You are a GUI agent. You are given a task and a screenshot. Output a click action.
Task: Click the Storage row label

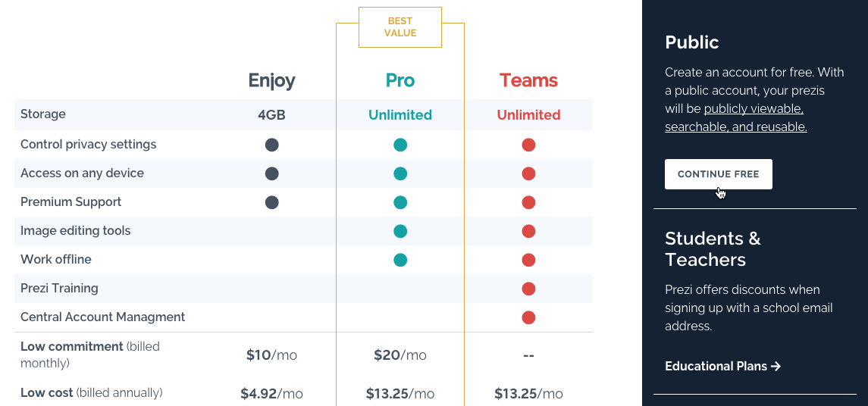coord(43,114)
